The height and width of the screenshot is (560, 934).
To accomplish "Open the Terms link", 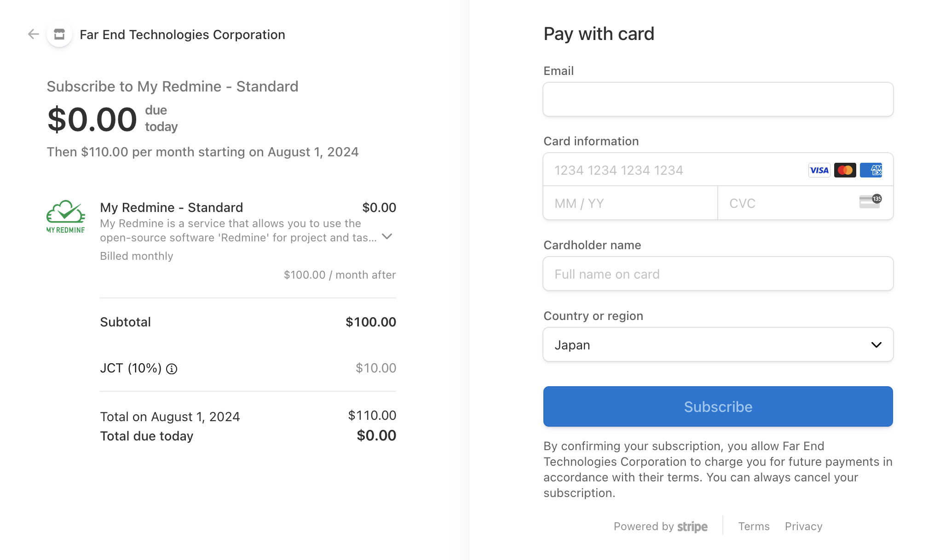I will point(754,526).
